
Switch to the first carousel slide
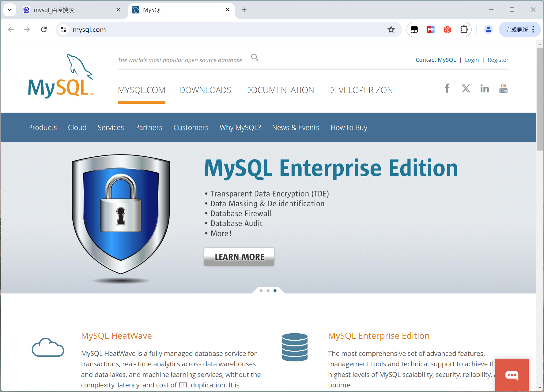coord(261,291)
